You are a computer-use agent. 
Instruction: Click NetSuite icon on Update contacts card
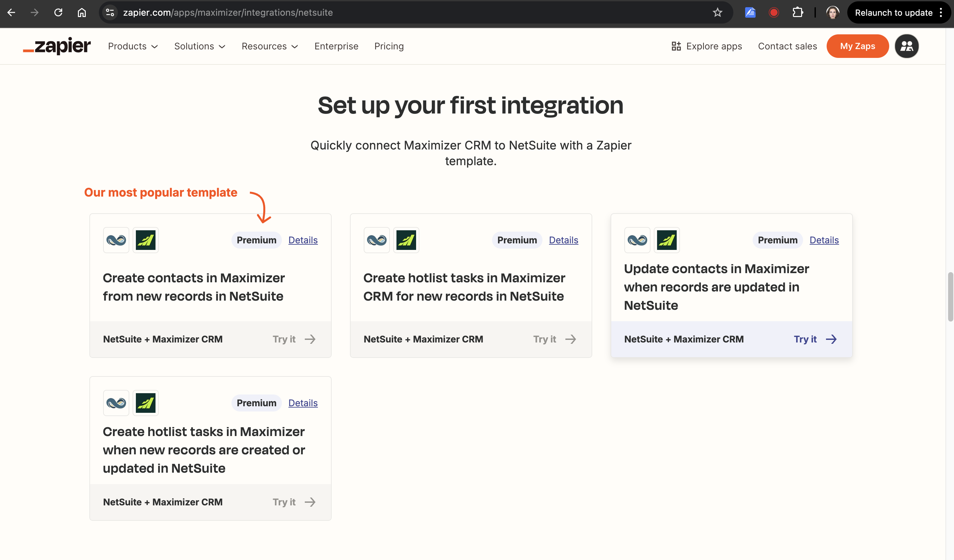tap(637, 240)
